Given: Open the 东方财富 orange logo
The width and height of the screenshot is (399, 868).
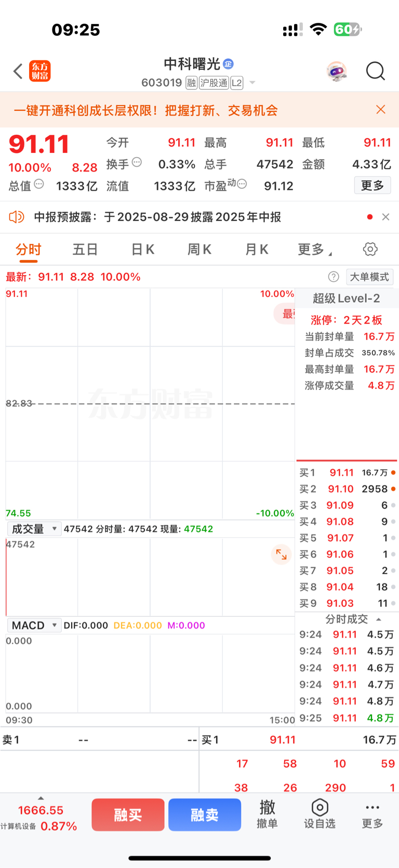Looking at the screenshot, I should (40, 71).
